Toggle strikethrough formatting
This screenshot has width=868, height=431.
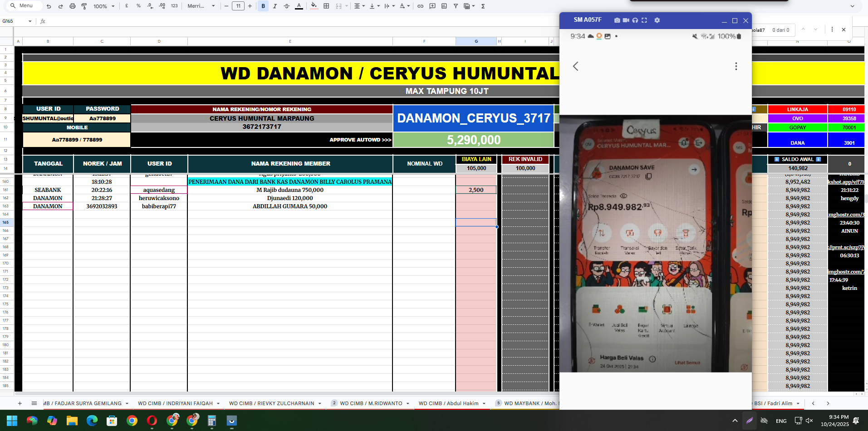click(287, 6)
